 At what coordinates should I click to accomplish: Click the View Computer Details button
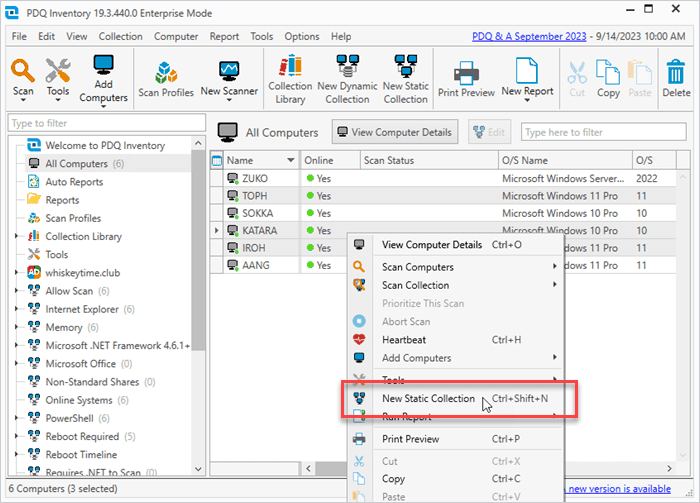pyautogui.click(x=395, y=132)
